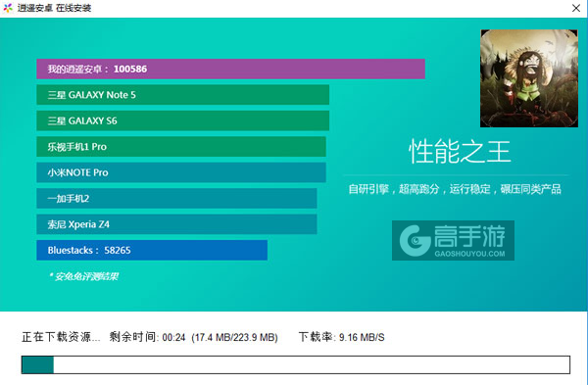Image resolution: width=588 pixels, height=385 pixels.
Task: Select the 一加手机2 bar
Action: coord(176,198)
